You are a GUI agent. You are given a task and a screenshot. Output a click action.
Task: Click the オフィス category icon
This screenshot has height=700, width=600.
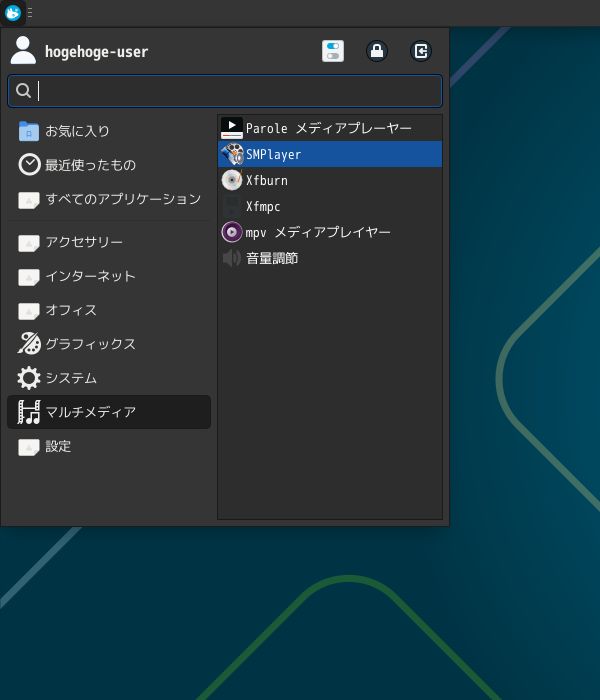(x=29, y=310)
